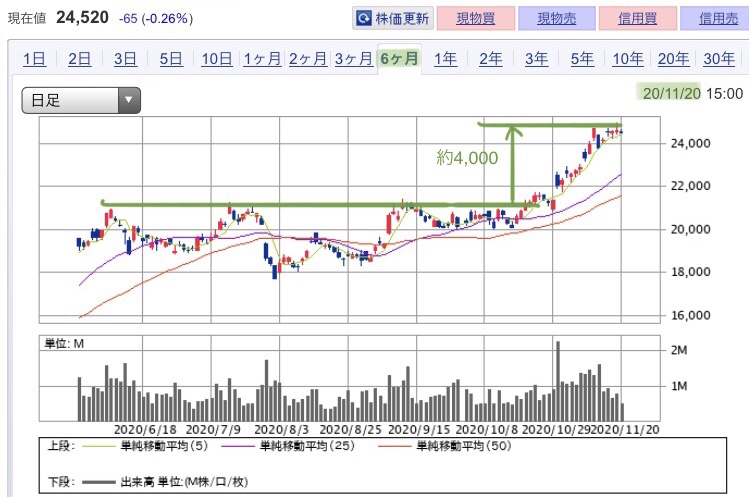Image resolution: width=749 pixels, height=497 pixels.
Task: Select the 30年 chart range
Action: 719,59
